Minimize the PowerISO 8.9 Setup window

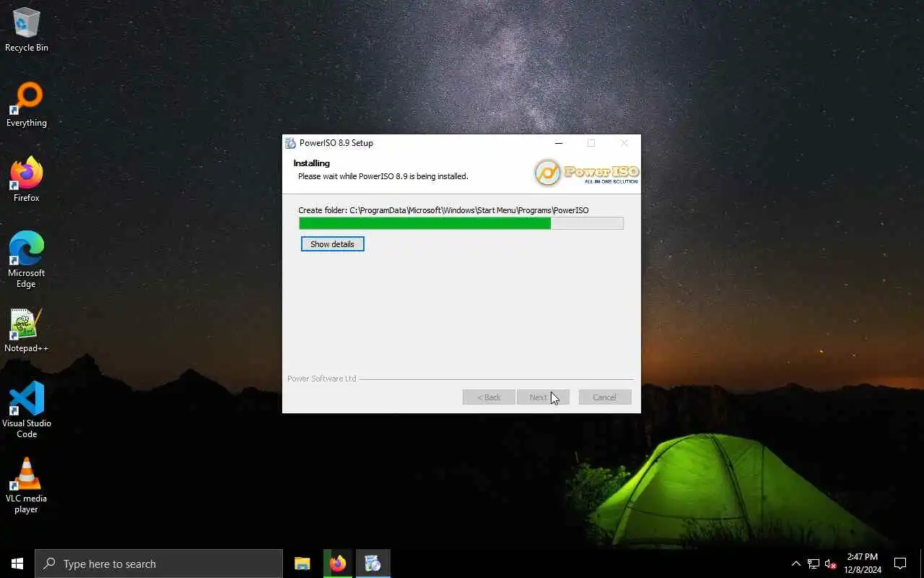point(558,143)
